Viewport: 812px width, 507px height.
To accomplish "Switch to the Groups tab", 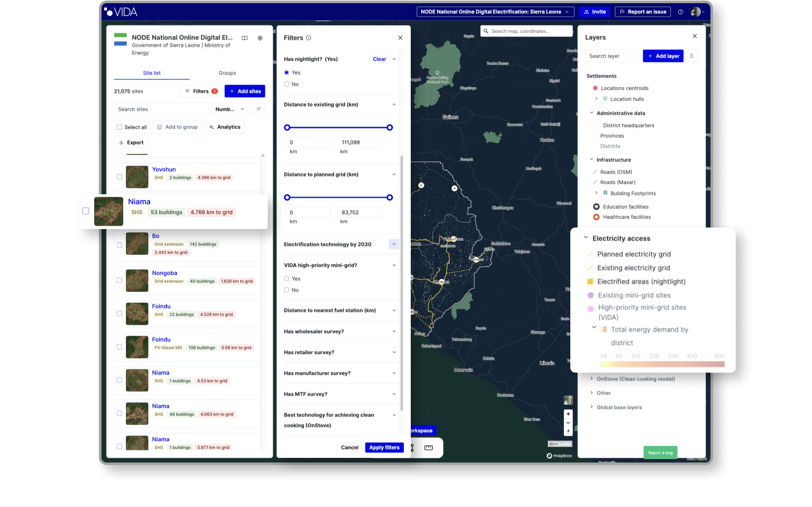I will [x=227, y=73].
